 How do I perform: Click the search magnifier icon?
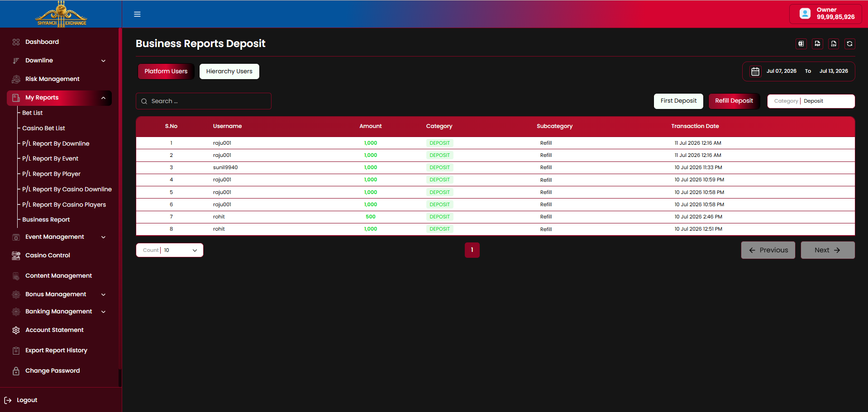[x=144, y=101]
